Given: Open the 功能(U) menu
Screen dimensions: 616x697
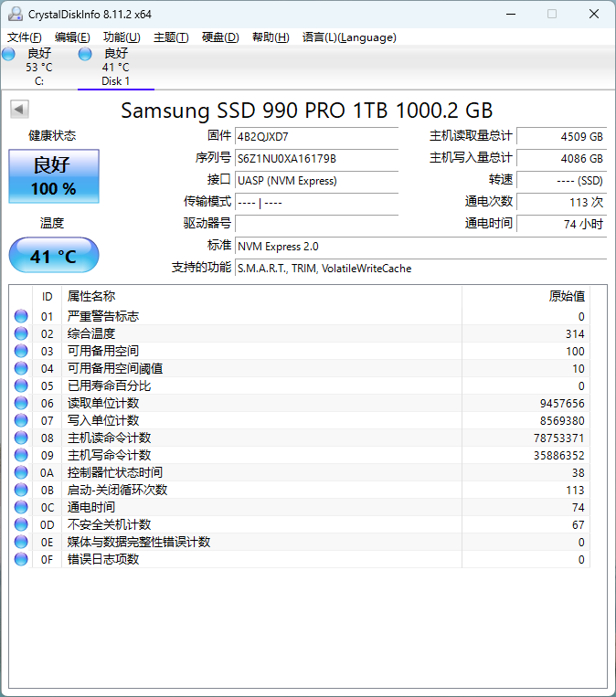Looking at the screenshot, I should pyautogui.click(x=122, y=37).
